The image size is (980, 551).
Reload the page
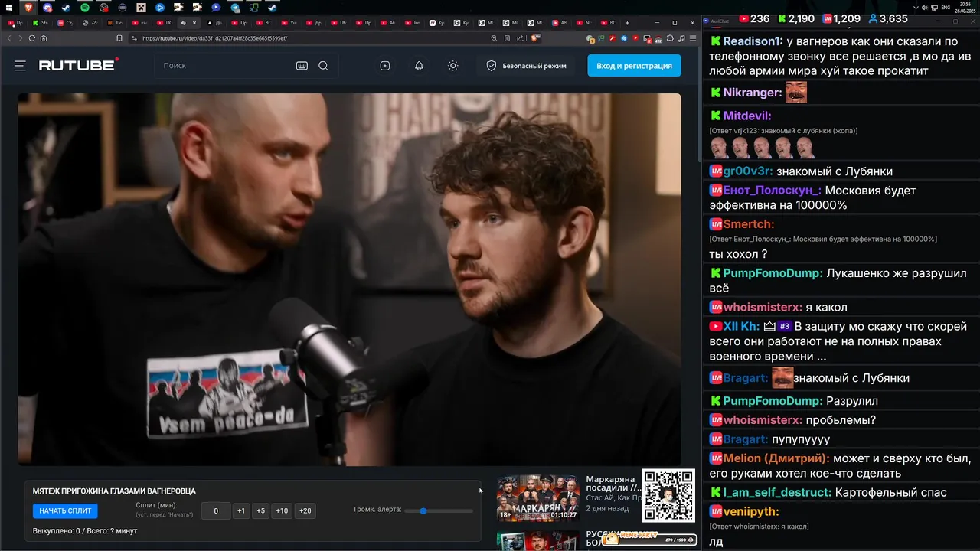(x=32, y=38)
